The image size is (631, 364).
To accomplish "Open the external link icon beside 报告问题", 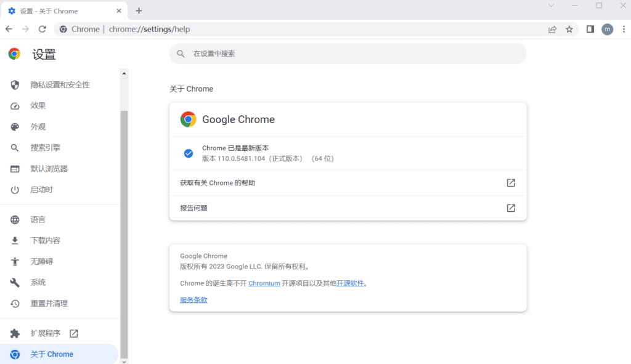I will click(x=511, y=208).
